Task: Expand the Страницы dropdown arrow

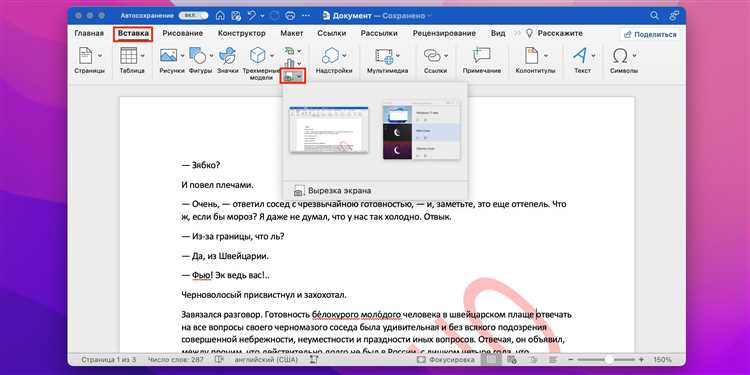Action: click(x=100, y=56)
